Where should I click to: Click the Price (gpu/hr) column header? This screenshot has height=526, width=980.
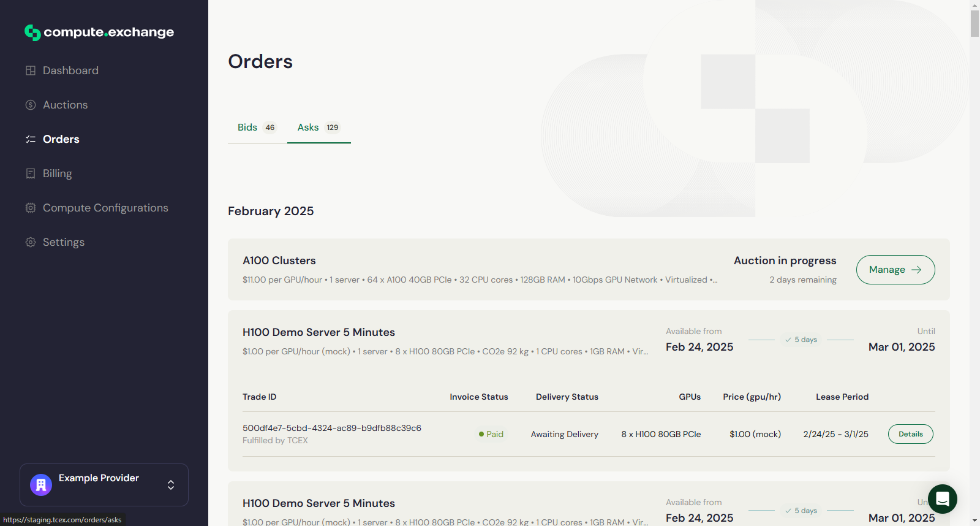tap(752, 397)
